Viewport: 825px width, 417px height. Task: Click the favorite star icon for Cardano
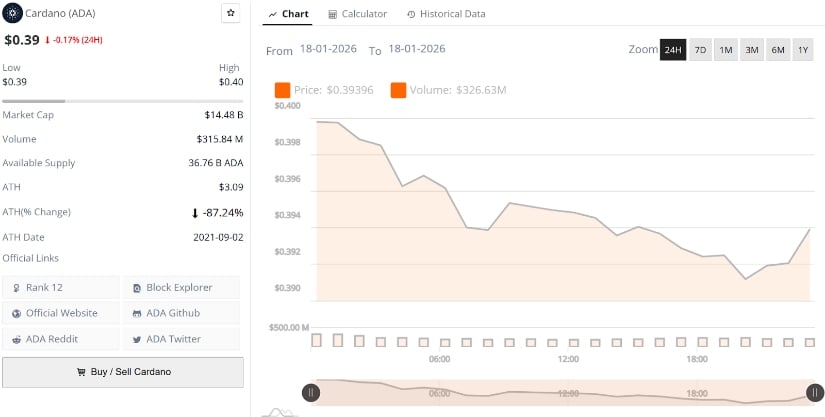coord(230,13)
